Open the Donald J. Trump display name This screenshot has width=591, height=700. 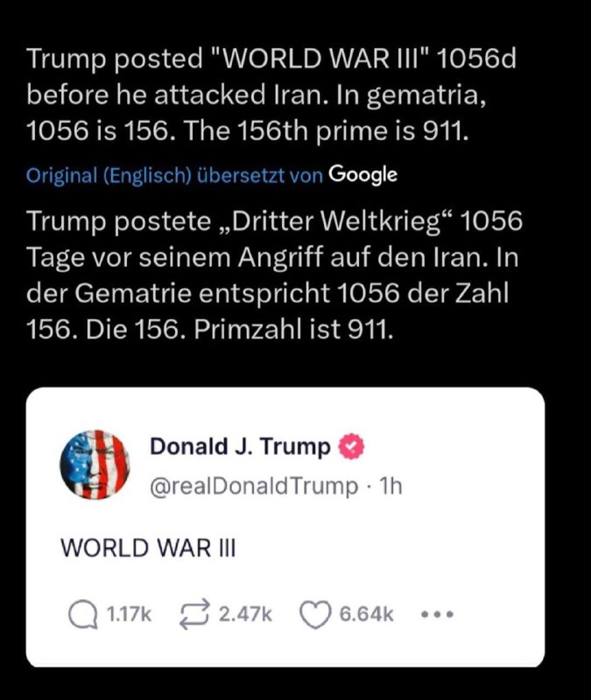point(240,447)
